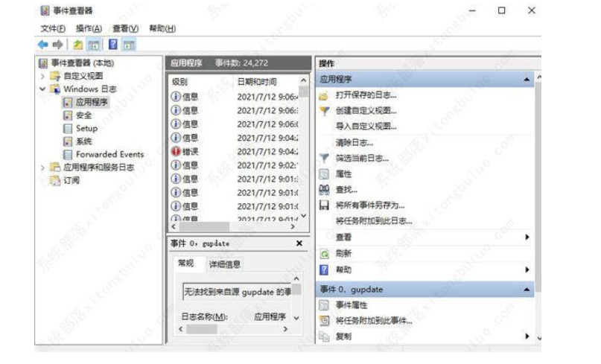Click the 属性 action icon

pyautogui.click(x=324, y=174)
